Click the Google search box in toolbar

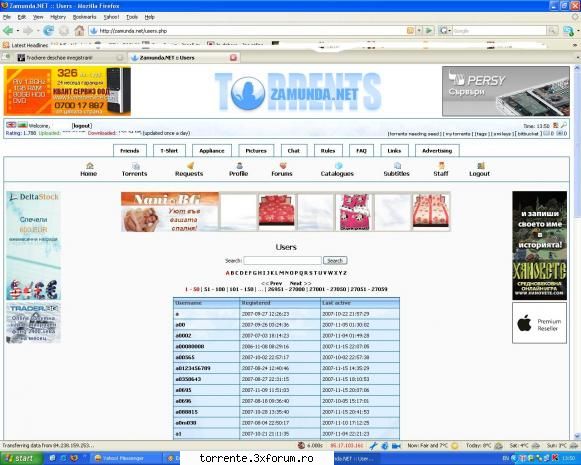(x=498, y=31)
